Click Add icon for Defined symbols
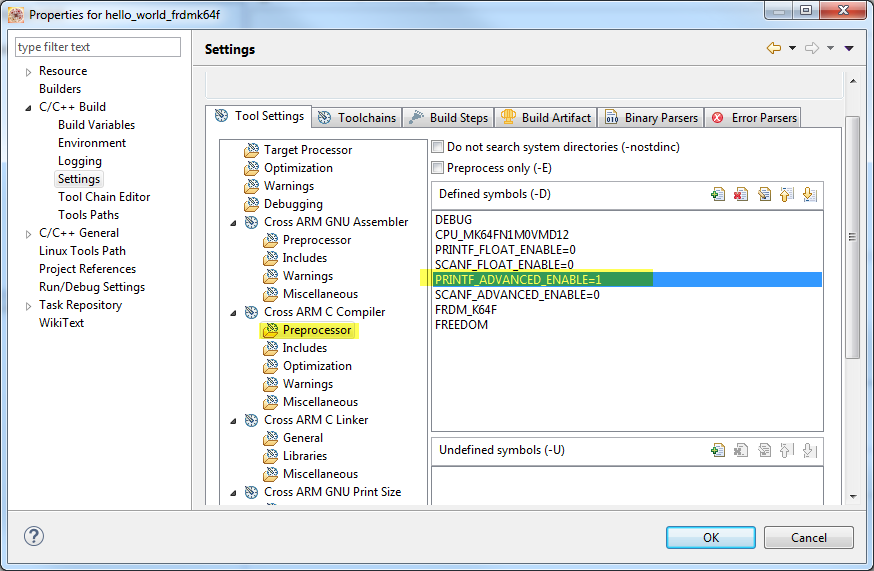 pyautogui.click(x=717, y=195)
